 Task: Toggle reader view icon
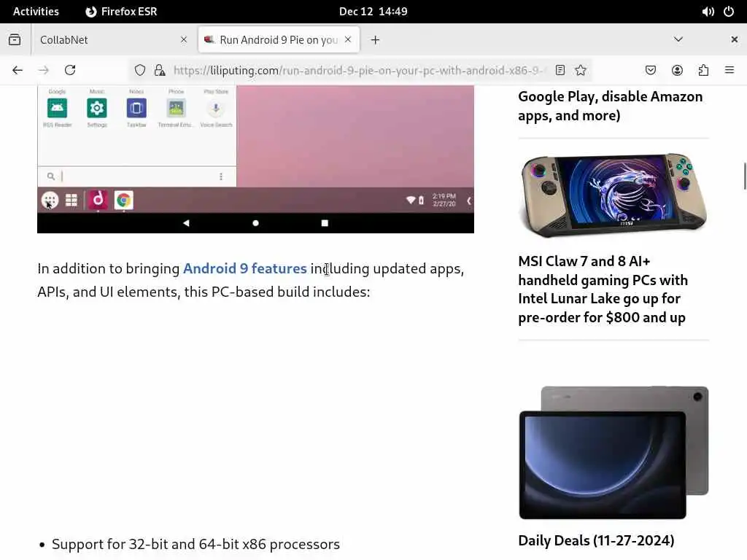[560, 71]
